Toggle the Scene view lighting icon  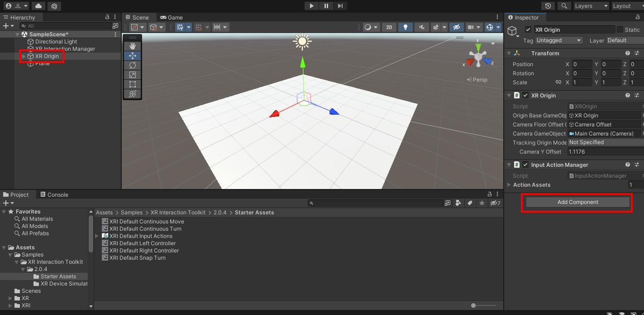point(405,27)
